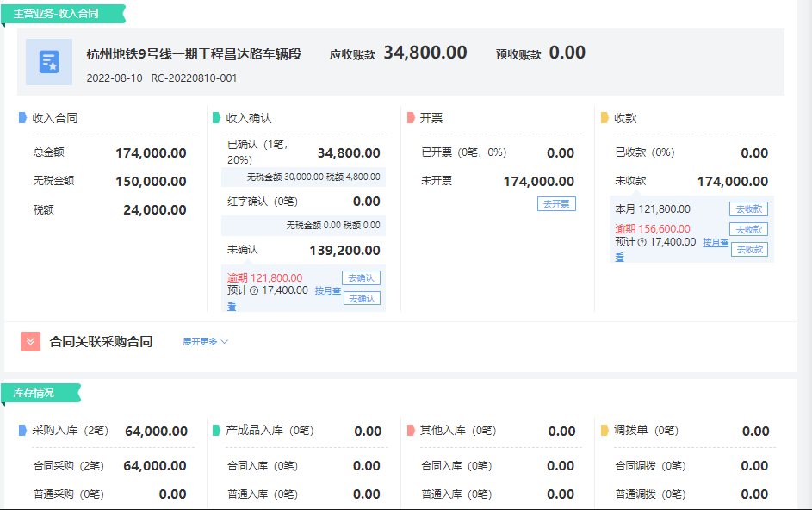812x510 pixels.
Task: Click the contract title 杭州地铁9号线一期工程昌达路车辆段
Action: [x=194, y=54]
